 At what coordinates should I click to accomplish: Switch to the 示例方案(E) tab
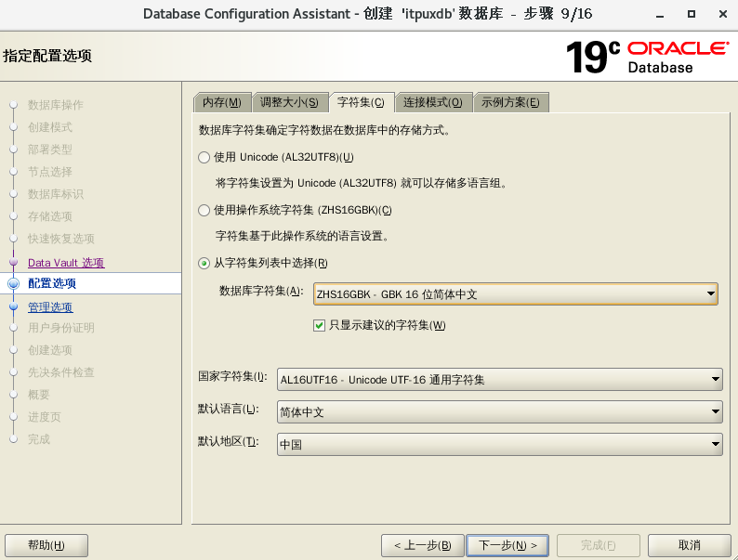coord(510,102)
